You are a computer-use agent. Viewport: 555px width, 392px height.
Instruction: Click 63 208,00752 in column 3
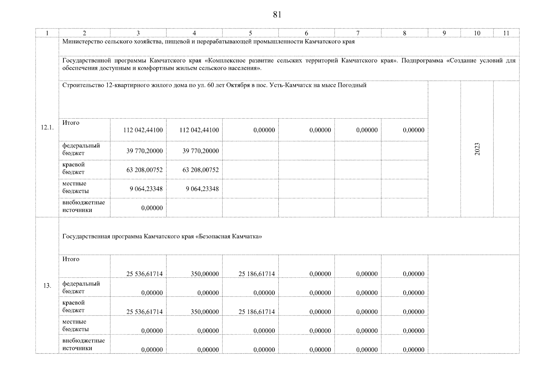(144, 170)
